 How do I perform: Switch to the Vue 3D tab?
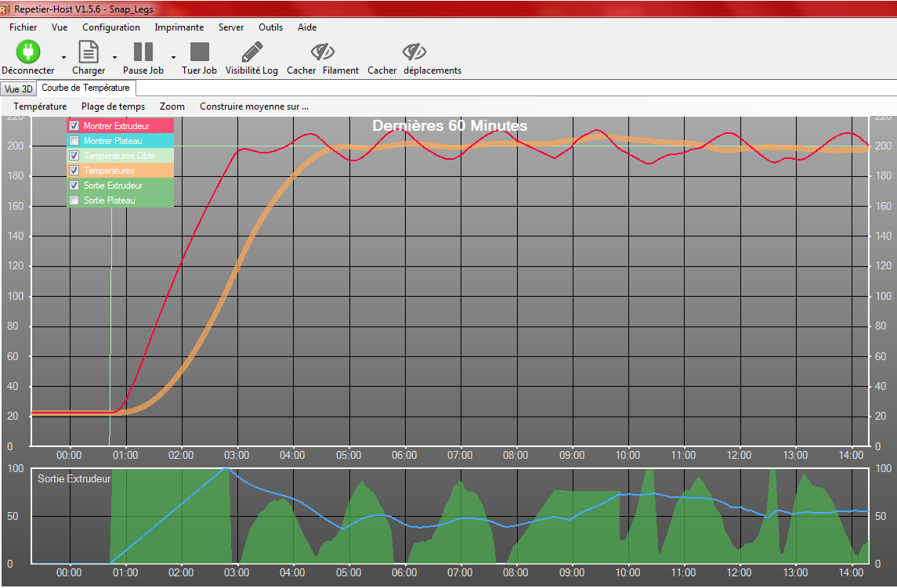coord(19,88)
